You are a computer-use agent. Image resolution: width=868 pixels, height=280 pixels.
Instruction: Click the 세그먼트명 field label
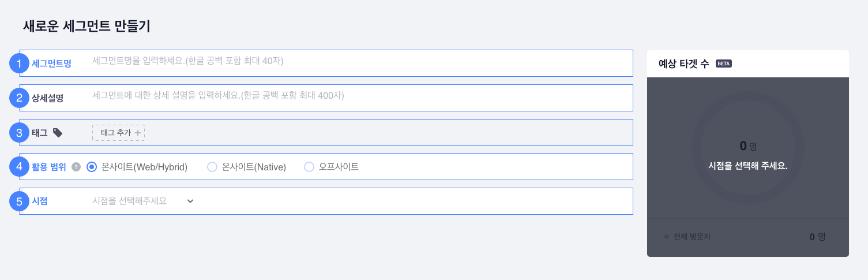pyautogui.click(x=51, y=64)
